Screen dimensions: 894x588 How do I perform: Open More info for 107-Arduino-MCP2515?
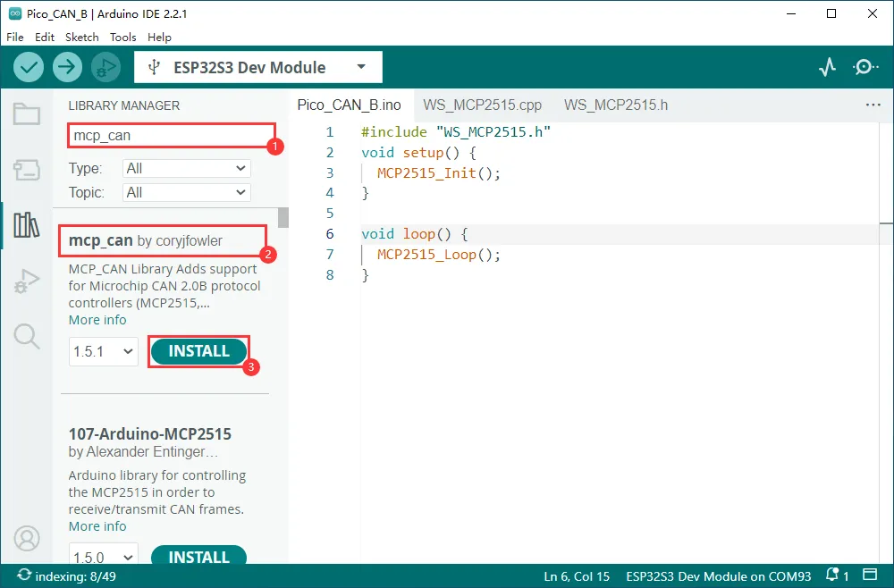pos(97,526)
